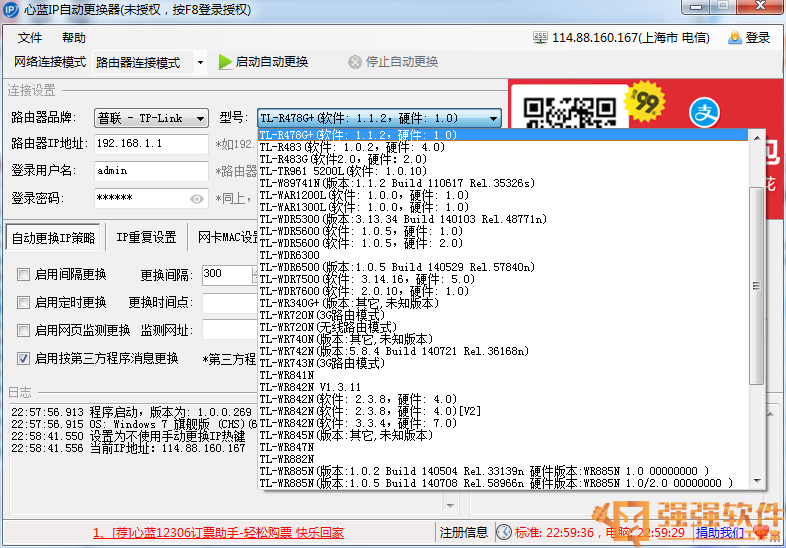Select TL-WDR7600 model entry
The image size is (786, 548).
click(503, 291)
